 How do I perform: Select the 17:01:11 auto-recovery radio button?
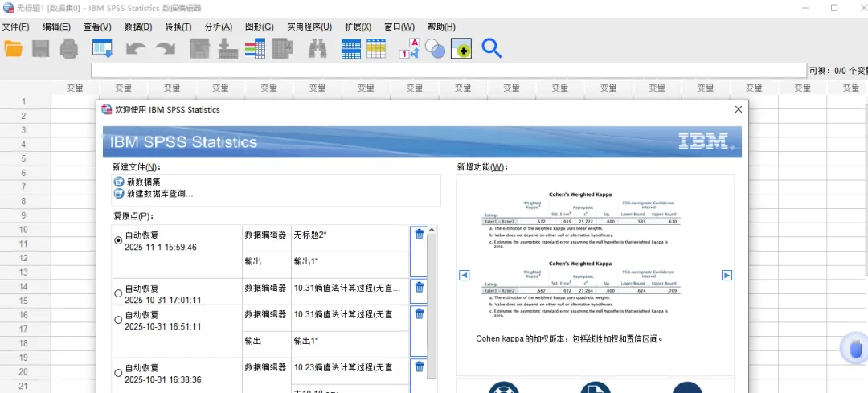[x=118, y=294]
